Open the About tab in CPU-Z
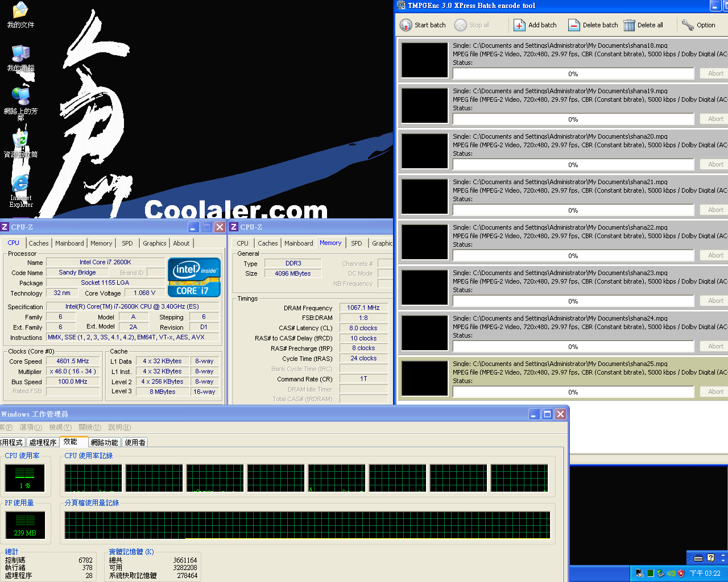The width and height of the screenshot is (728, 582). point(181,243)
